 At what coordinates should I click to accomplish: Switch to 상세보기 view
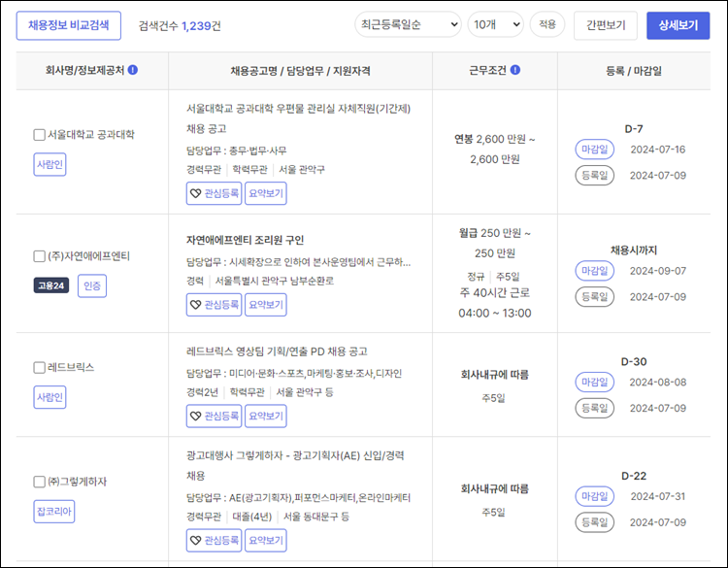point(678,25)
